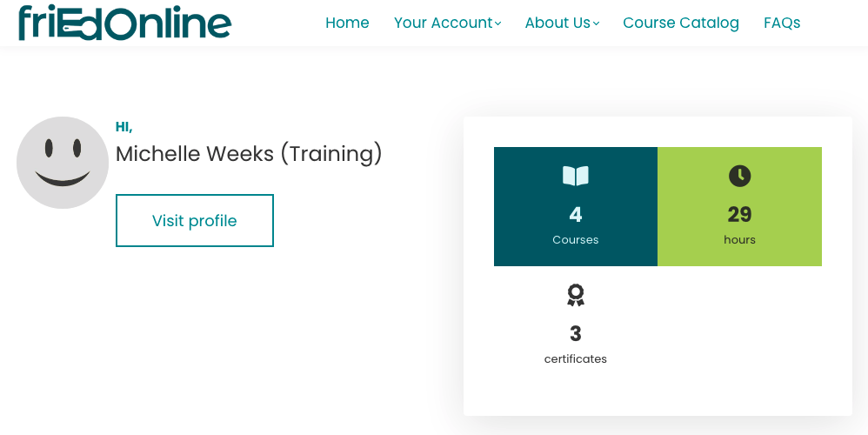The image size is (868, 435).
Task: Click the friEdOnline logo
Action: [x=124, y=23]
